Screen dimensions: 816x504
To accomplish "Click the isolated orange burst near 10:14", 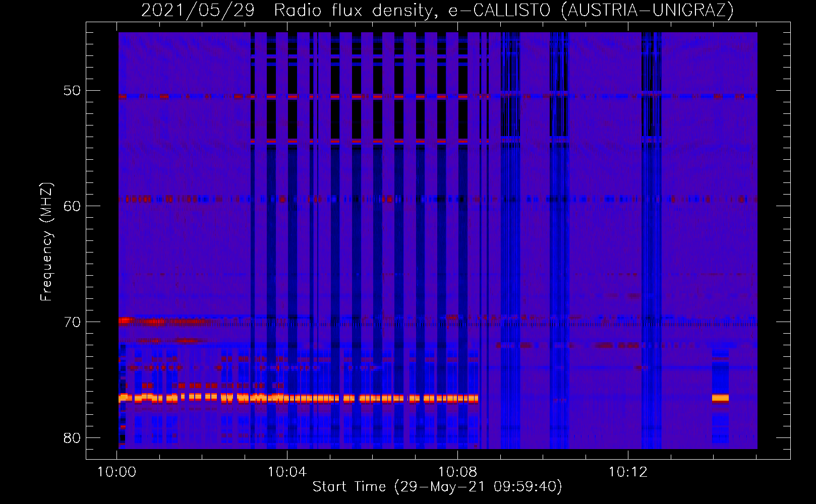I will tap(720, 398).
